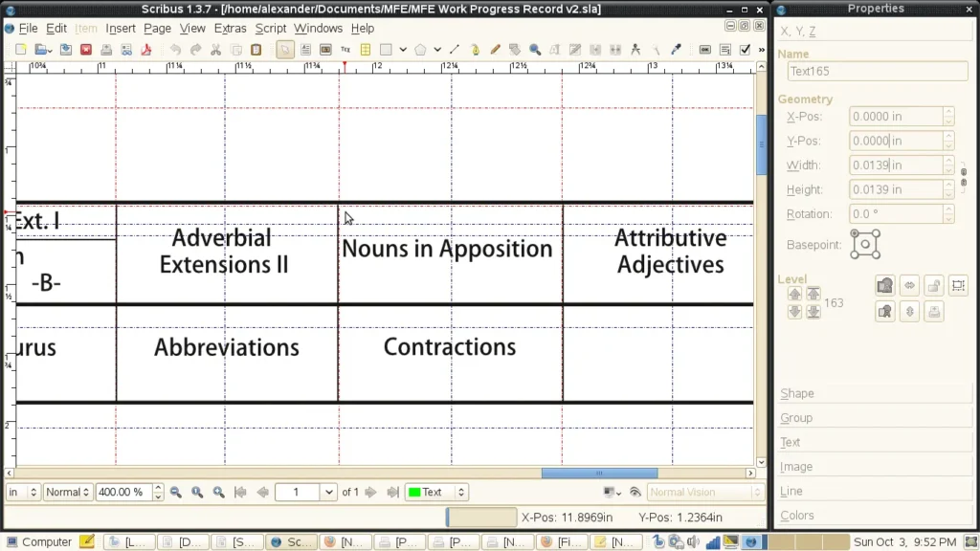Select the Insert Text Frame tool

click(306, 50)
